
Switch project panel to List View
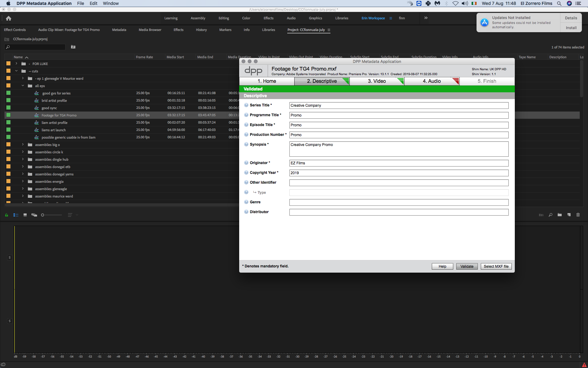coord(16,215)
